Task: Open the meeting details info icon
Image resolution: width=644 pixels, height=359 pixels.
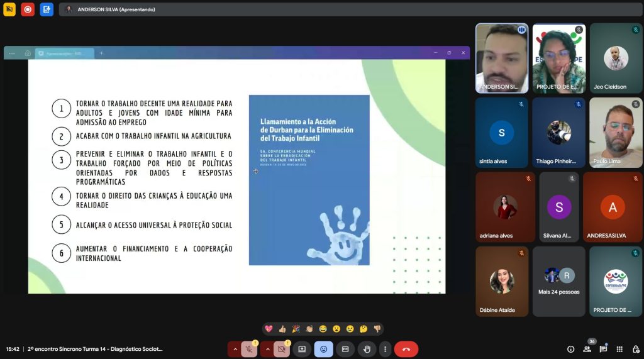Action: tap(570, 349)
